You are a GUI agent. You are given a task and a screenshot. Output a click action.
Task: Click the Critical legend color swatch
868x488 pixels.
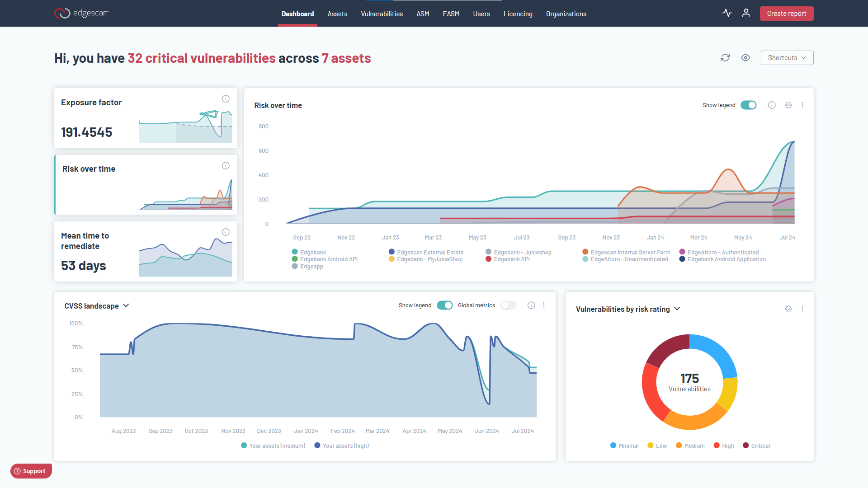tap(745, 446)
